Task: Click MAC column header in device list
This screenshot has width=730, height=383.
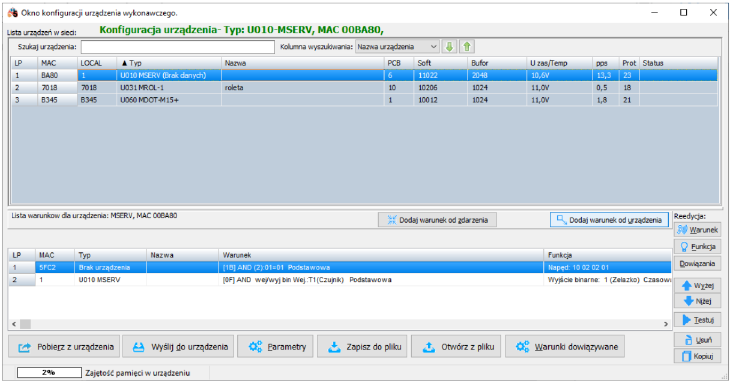Action: coord(57,63)
